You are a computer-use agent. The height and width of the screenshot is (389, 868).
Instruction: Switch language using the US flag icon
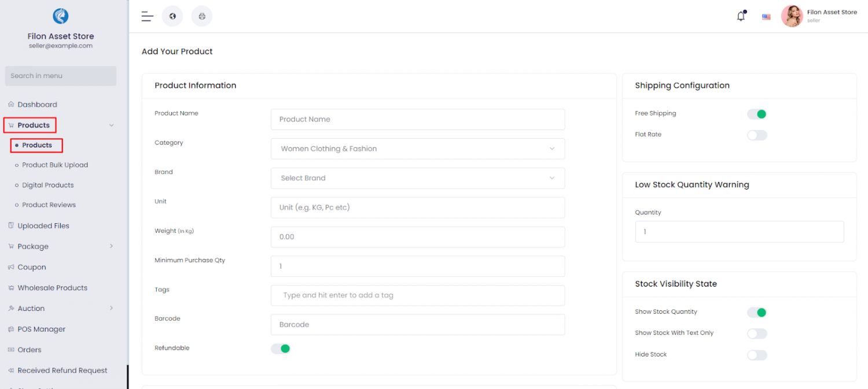click(766, 17)
